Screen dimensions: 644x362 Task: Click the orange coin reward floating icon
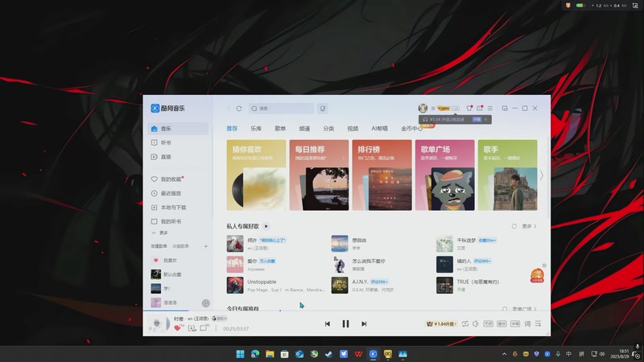pyautogui.click(x=537, y=275)
